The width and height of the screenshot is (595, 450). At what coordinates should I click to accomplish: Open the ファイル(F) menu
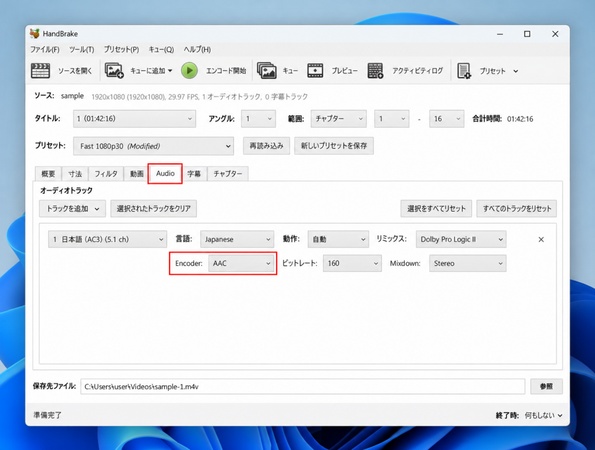(x=45, y=50)
